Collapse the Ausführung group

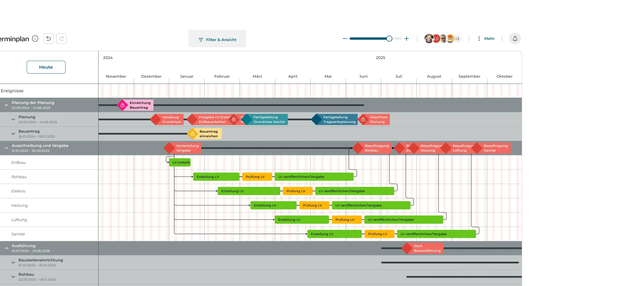pos(6,248)
